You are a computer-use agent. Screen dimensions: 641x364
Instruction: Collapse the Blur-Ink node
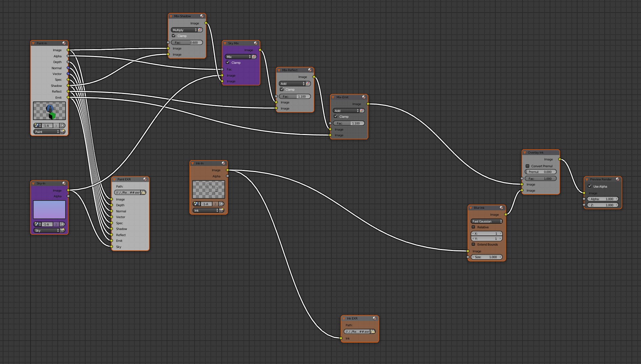471,208
